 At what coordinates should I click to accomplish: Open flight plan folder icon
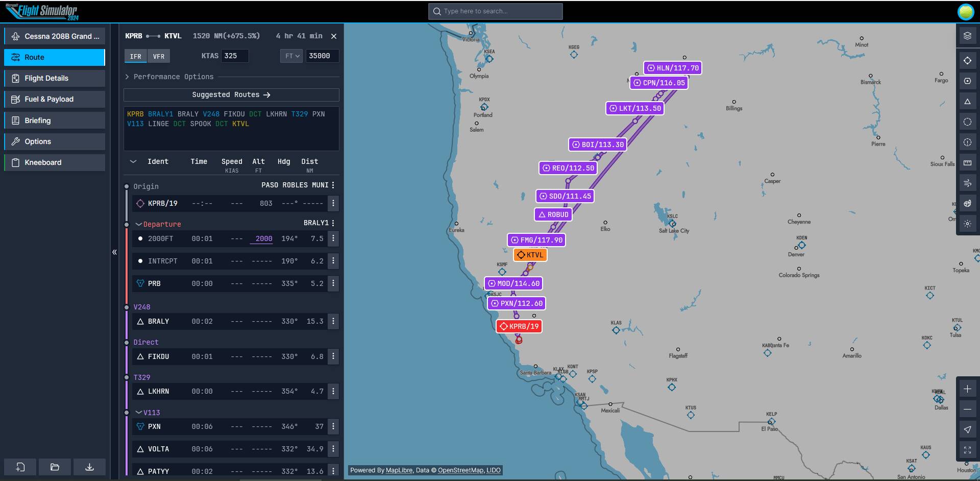pyautogui.click(x=55, y=467)
